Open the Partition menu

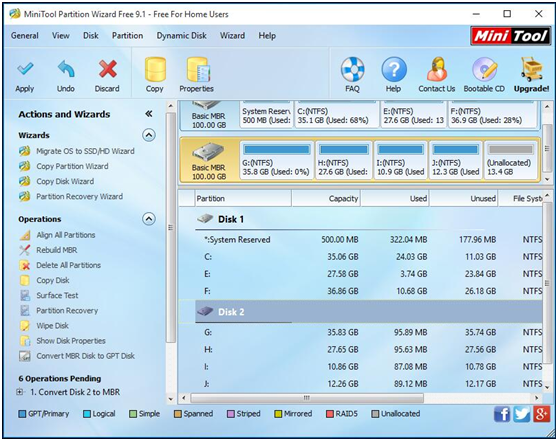click(127, 36)
